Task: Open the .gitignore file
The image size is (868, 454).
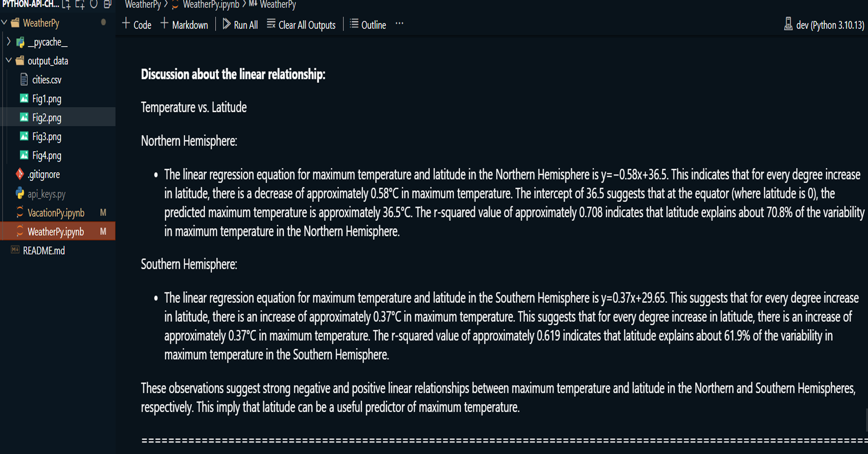Action: (x=43, y=174)
